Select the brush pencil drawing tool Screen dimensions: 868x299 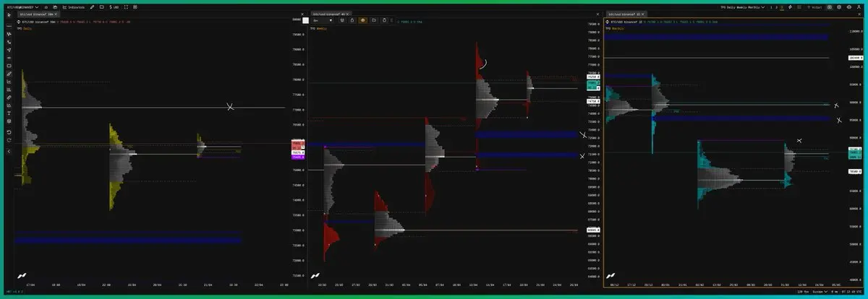(x=9, y=74)
